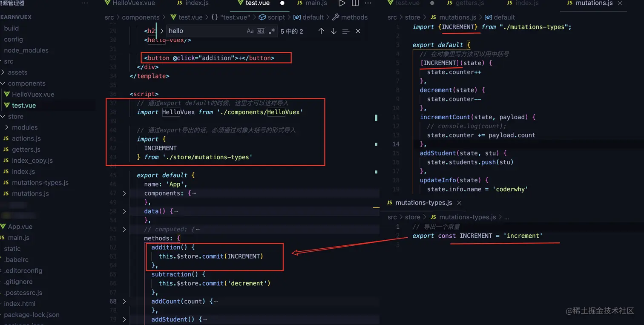Select the mutations-types.js tab
The height and width of the screenshot is (325, 644).
click(419, 203)
